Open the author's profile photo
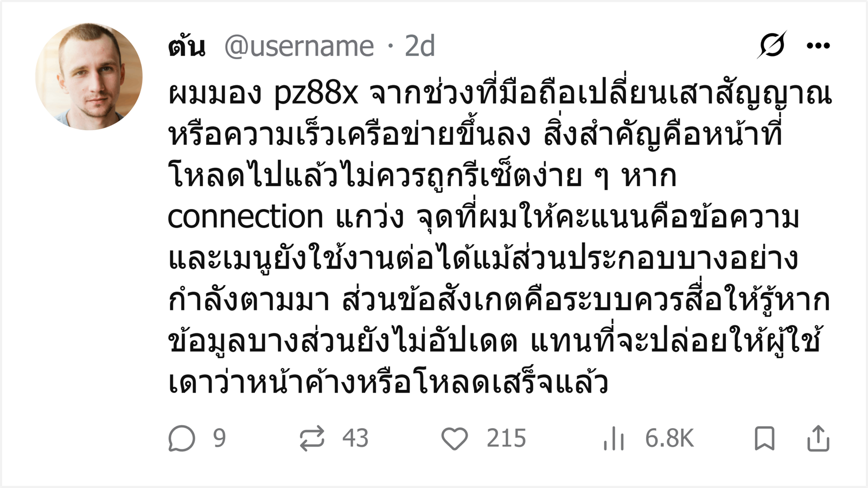This screenshot has width=868, height=488. [89, 77]
